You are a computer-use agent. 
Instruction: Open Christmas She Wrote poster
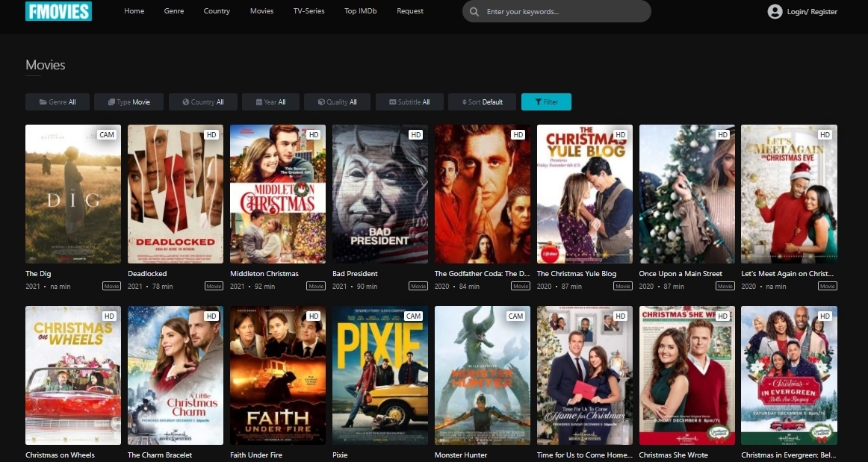tap(687, 375)
